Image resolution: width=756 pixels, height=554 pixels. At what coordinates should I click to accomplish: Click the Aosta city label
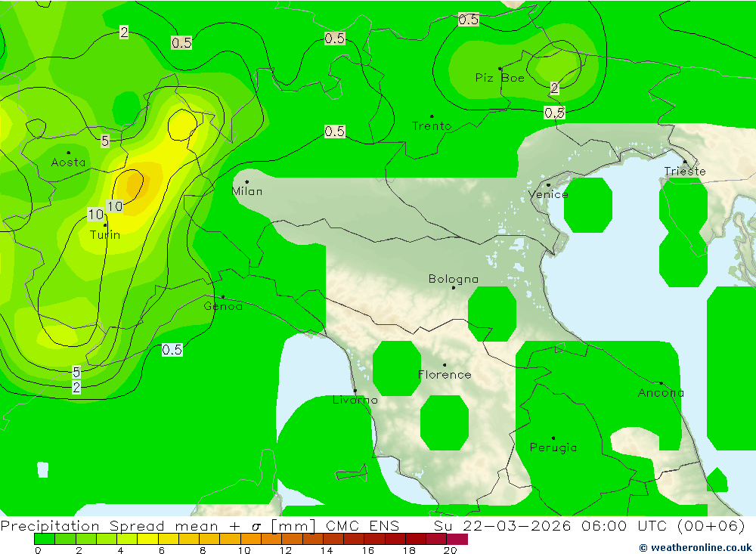[x=68, y=162]
